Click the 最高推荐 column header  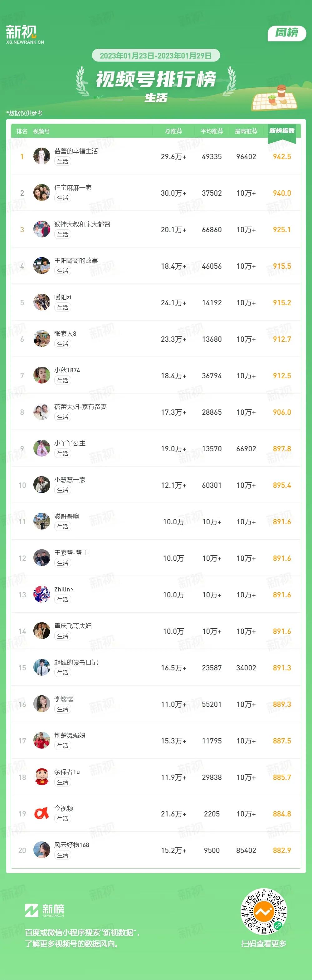tap(246, 131)
